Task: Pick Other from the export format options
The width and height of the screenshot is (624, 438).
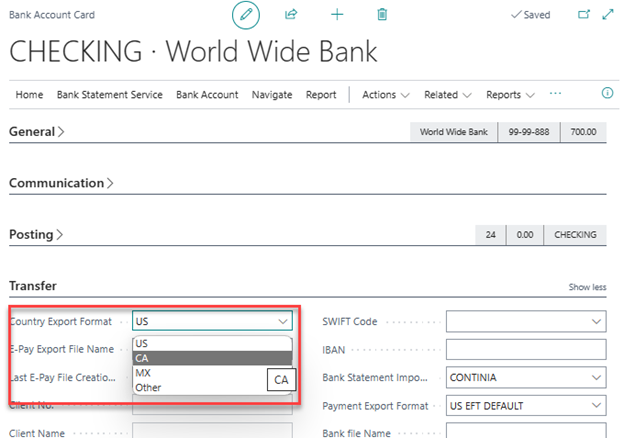Action: pyautogui.click(x=148, y=387)
